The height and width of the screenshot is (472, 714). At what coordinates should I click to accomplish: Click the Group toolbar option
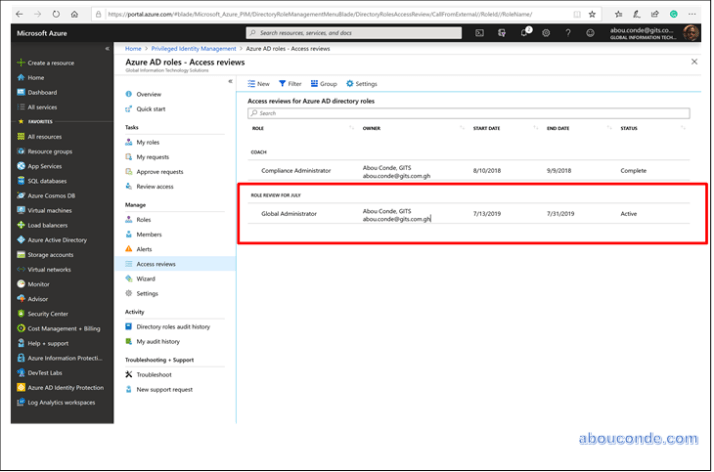(x=324, y=84)
